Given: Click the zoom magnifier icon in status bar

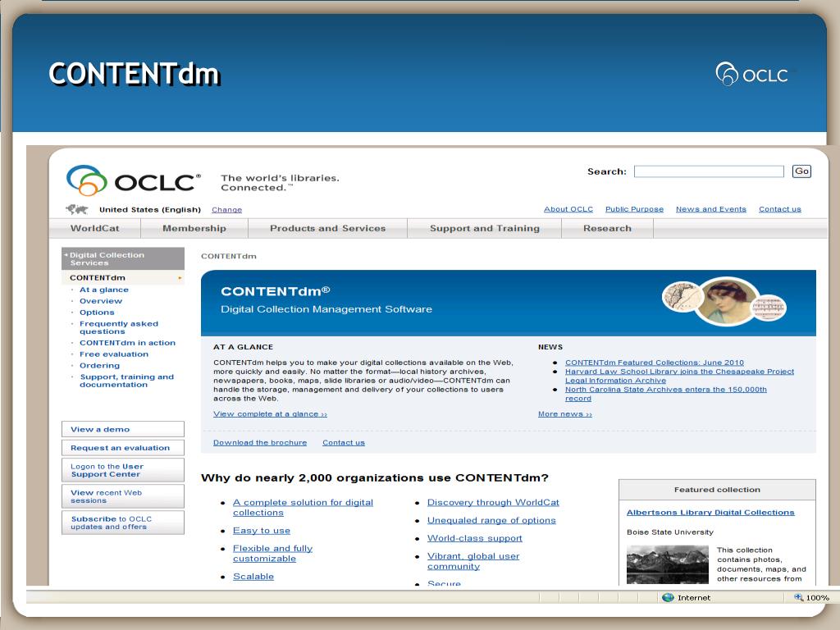Looking at the screenshot, I should [798, 597].
